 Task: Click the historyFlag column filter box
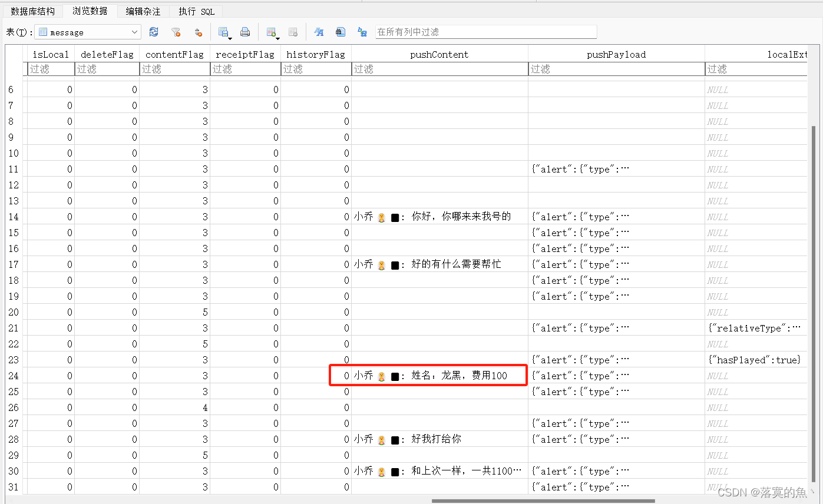click(316, 69)
